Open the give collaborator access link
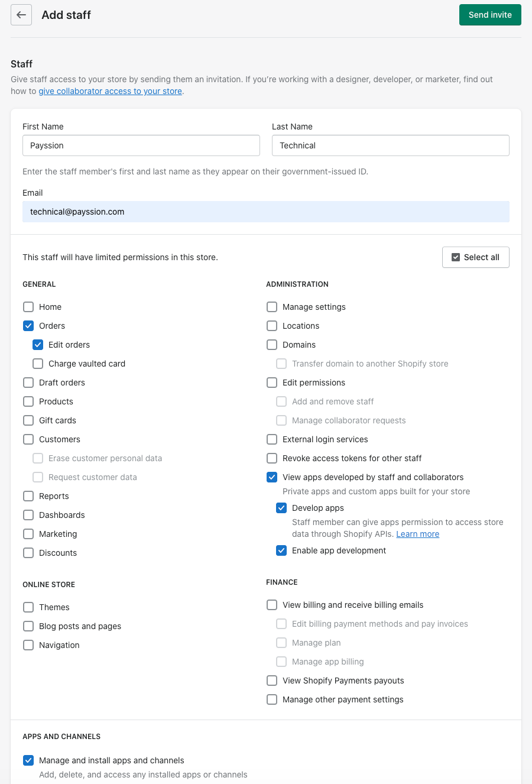This screenshot has height=784, width=532. [x=110, y=91]
